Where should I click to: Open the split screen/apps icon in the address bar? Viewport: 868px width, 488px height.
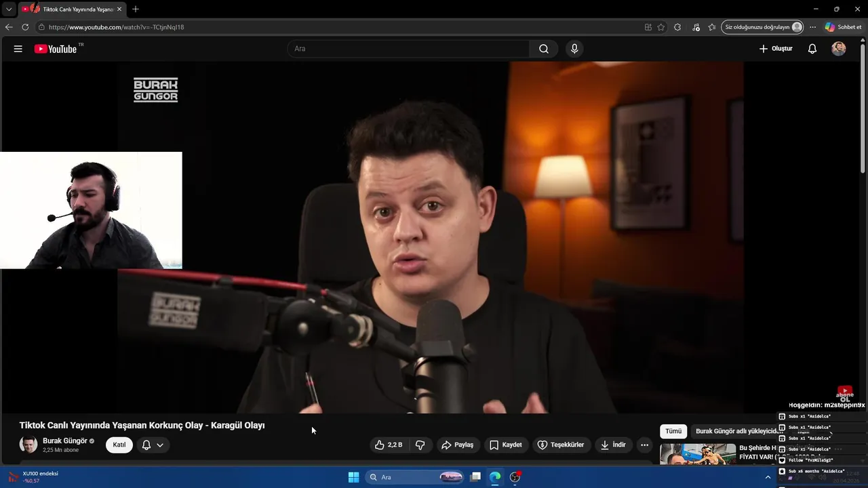pyautogui.click(x=648, y=27)
